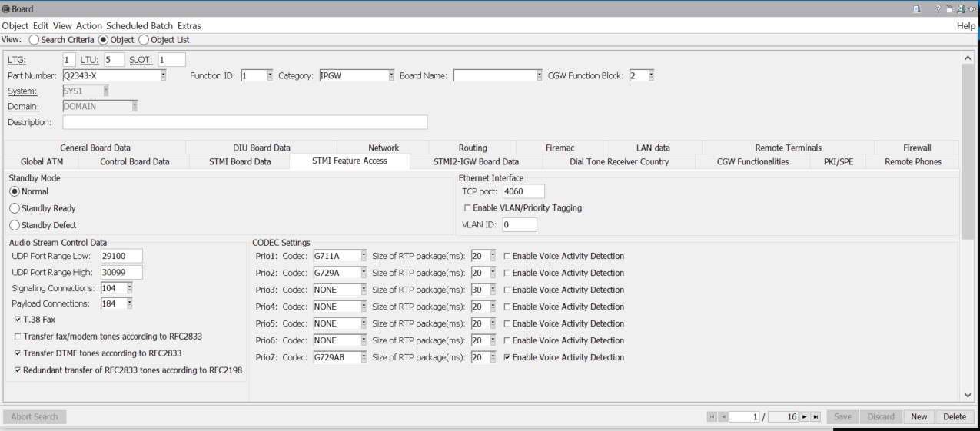Image resolution: width=980 pixels, height=431 pixels.
Task: Click the scrollbar down arrow
Action: pyautogui.click(x=967, y=395)
